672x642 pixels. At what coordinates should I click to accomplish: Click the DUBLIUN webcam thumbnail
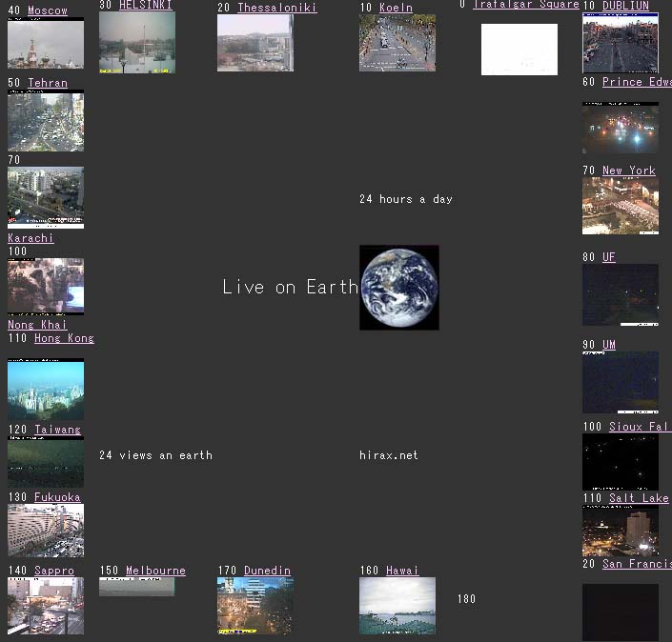click(x=620, y=43)
